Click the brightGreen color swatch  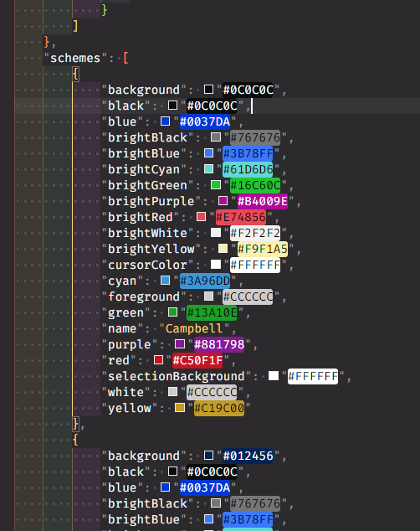(216, 185)
